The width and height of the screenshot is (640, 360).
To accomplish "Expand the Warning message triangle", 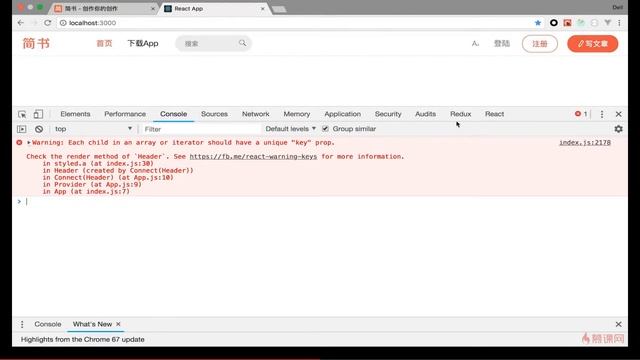I will [29, 142].
